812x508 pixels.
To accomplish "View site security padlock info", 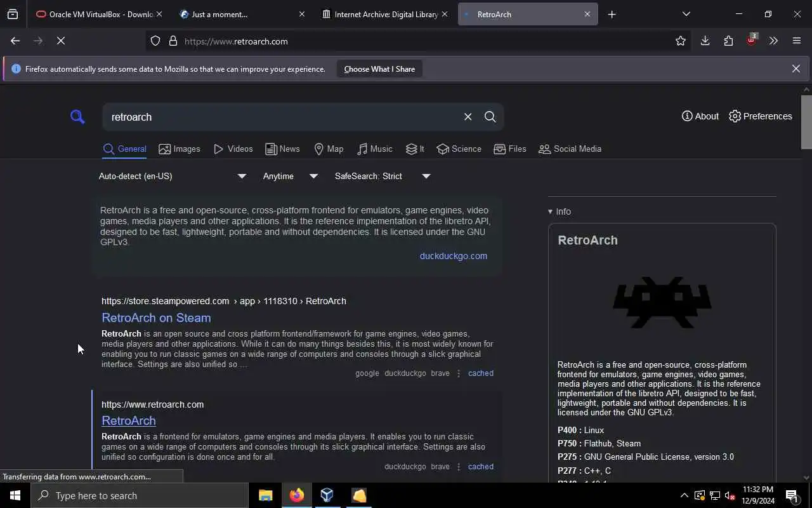I will tap(173, 41).
